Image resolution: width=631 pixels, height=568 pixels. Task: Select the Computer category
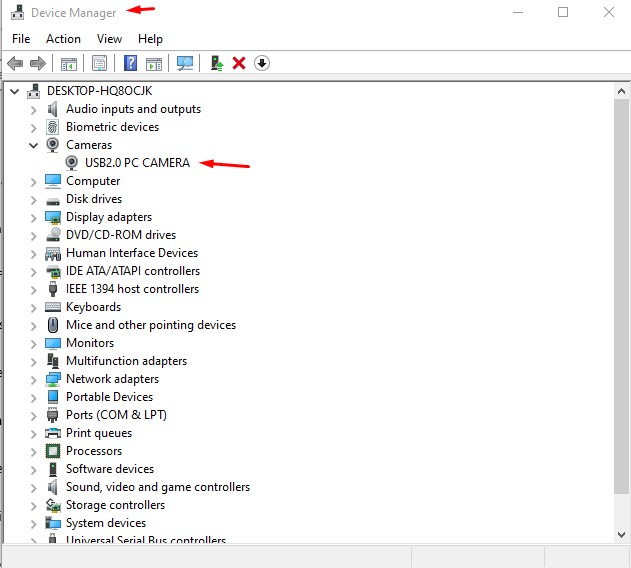pyautogui.click(x=93, y=181)
